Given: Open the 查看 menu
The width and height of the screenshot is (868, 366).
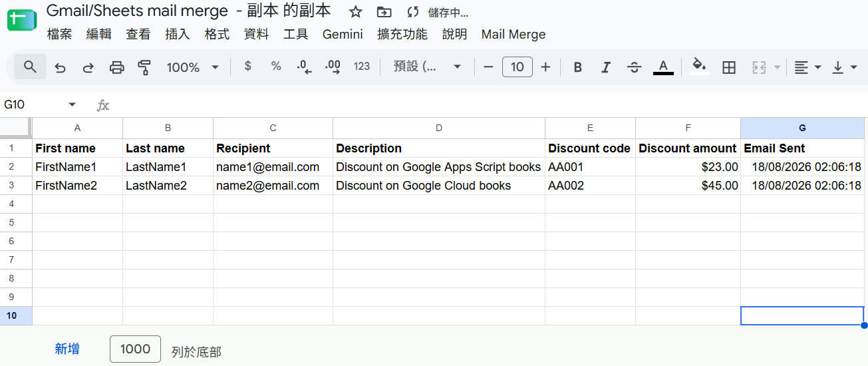Looking at the screenshot, I should (x=138, y=34).
